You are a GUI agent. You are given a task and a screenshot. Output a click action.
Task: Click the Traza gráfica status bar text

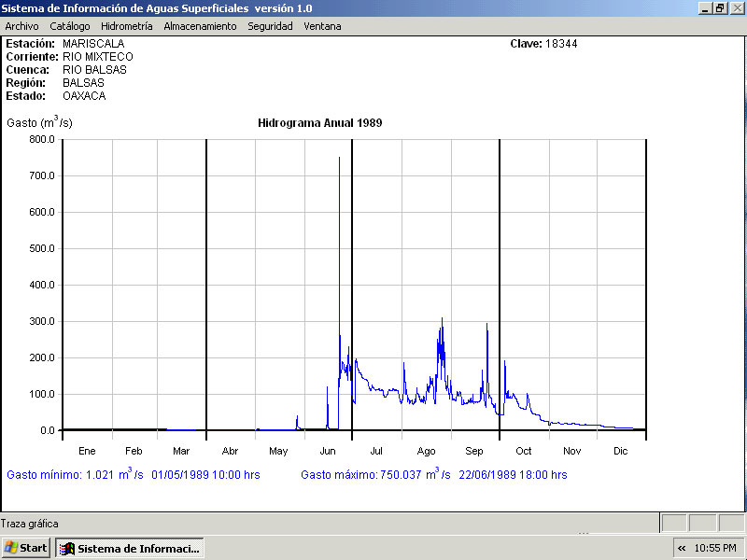pos(30,524)
